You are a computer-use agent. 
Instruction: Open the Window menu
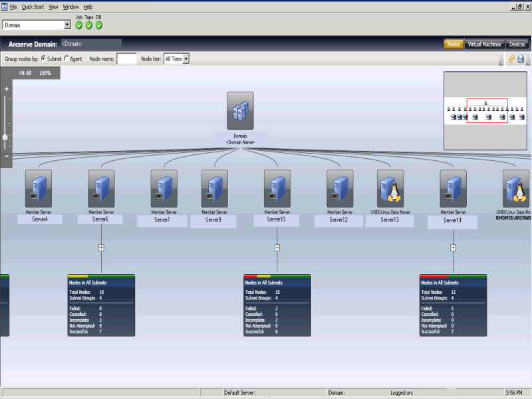[x=70, y=7]
